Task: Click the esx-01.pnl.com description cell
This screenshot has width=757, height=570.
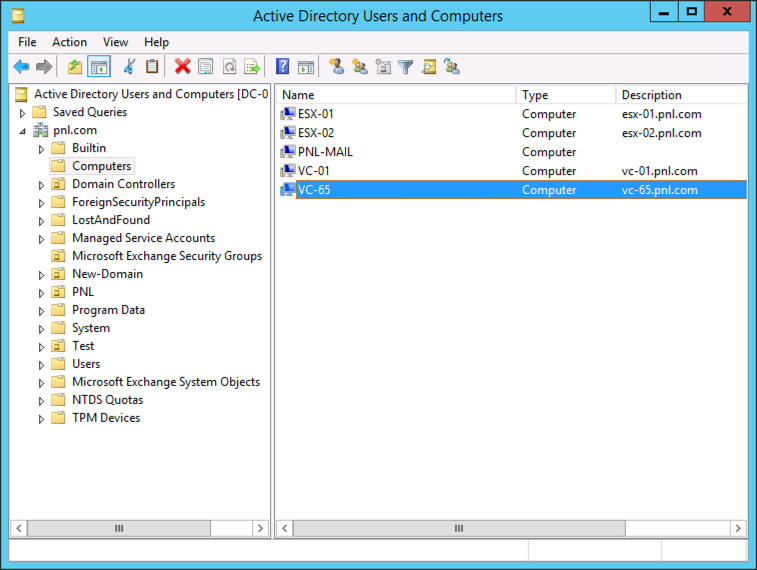Action: [x=661, y=114]
